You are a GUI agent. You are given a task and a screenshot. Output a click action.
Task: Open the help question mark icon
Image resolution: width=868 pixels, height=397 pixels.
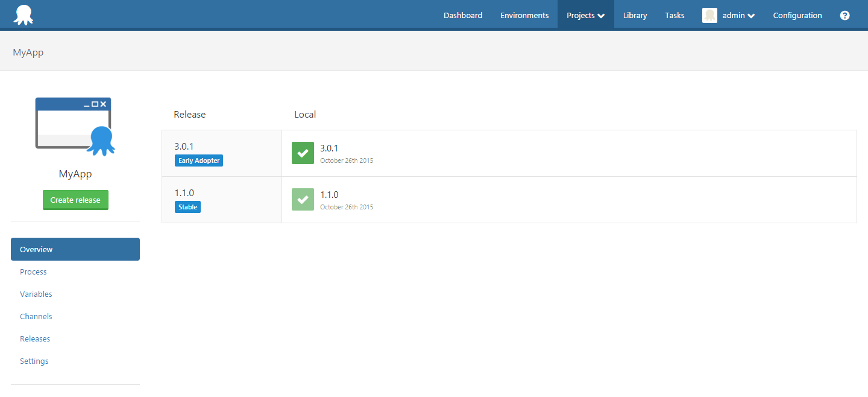pyautogui.click(x=844, y=16)
